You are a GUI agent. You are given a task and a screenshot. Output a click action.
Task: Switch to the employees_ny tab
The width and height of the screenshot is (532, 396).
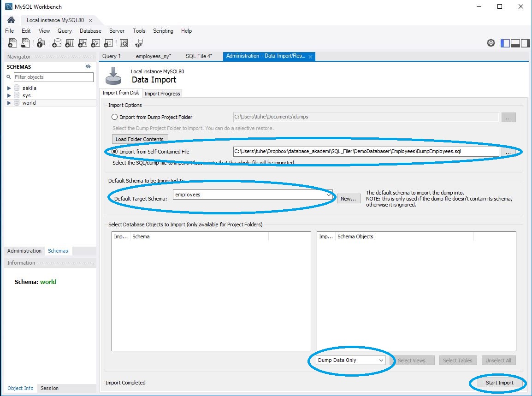[x=154, y=56]
